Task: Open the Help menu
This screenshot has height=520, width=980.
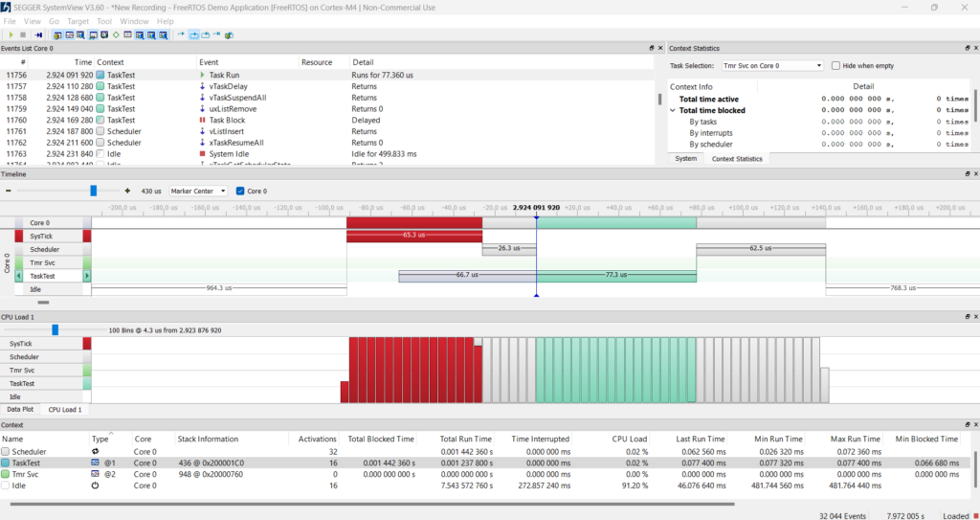Action: (x=165, y=21)
